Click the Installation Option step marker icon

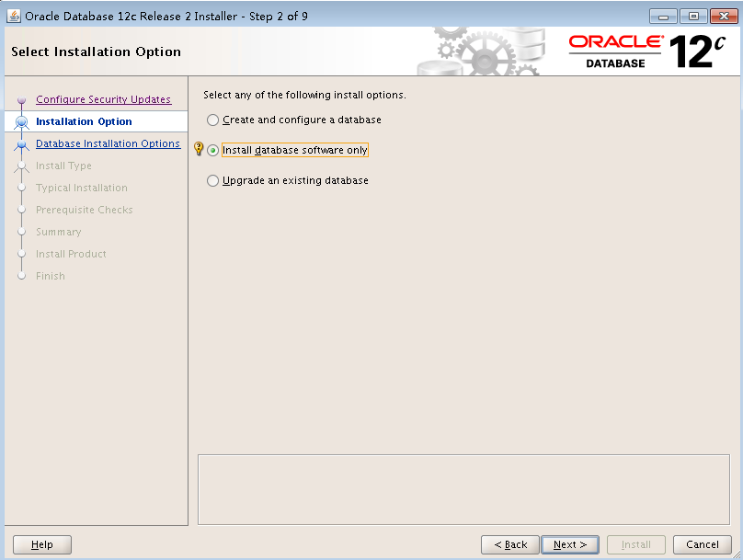pyautogui.click(x=21, y=122)
